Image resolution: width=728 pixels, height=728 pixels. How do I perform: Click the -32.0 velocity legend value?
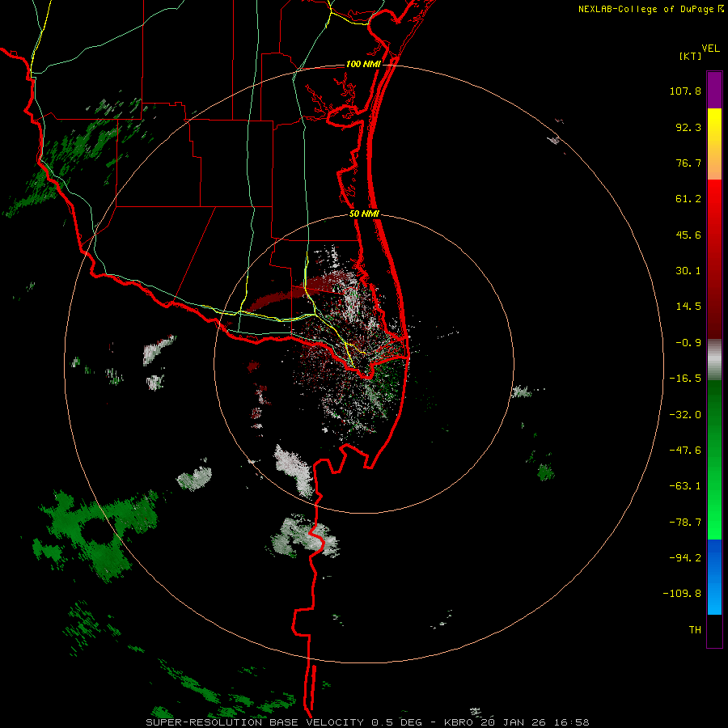tap(685, 415)
